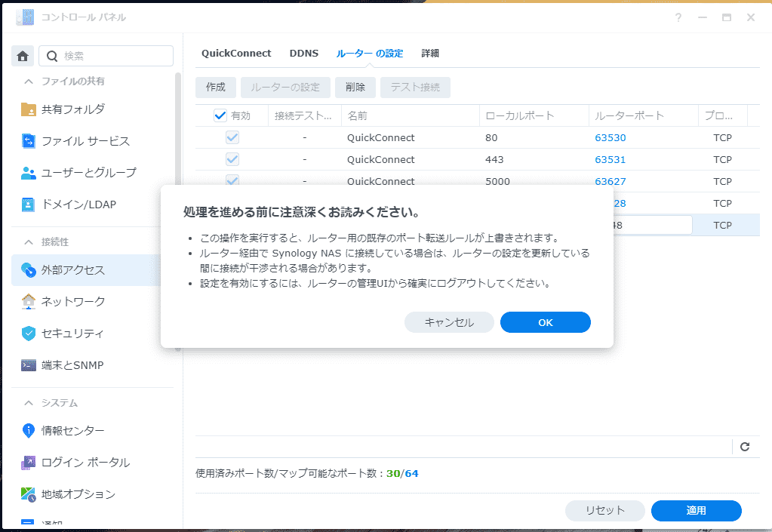The height and width of the screenshot is (532, 772).
Task: Click the 共有フォルダ icon
Action: click(x=29, y=109)
